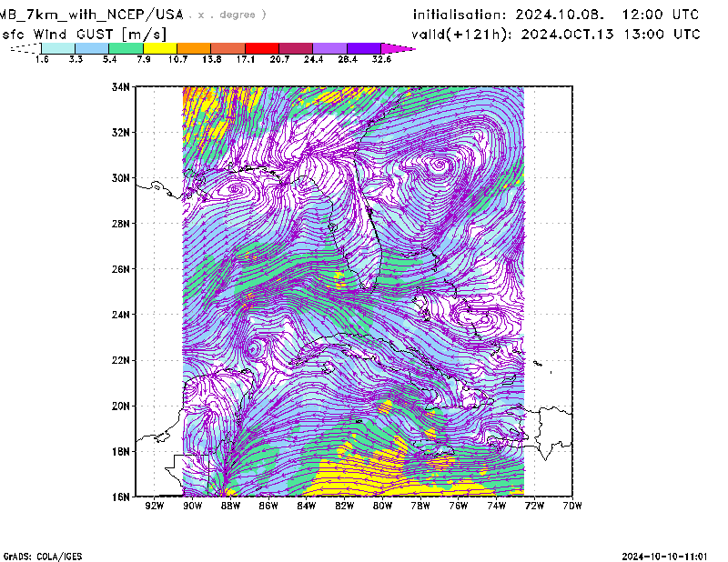Click the legend value 1.6

(x=42, y=59)
